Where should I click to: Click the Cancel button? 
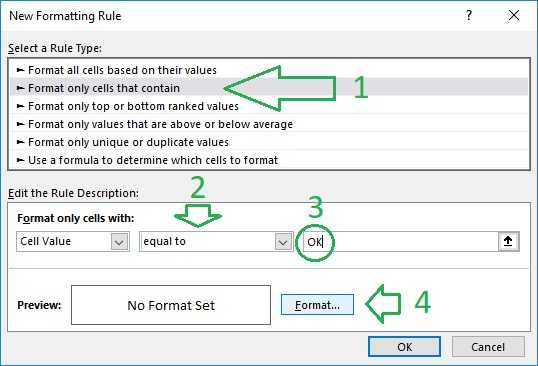click(x=488, y=347)
